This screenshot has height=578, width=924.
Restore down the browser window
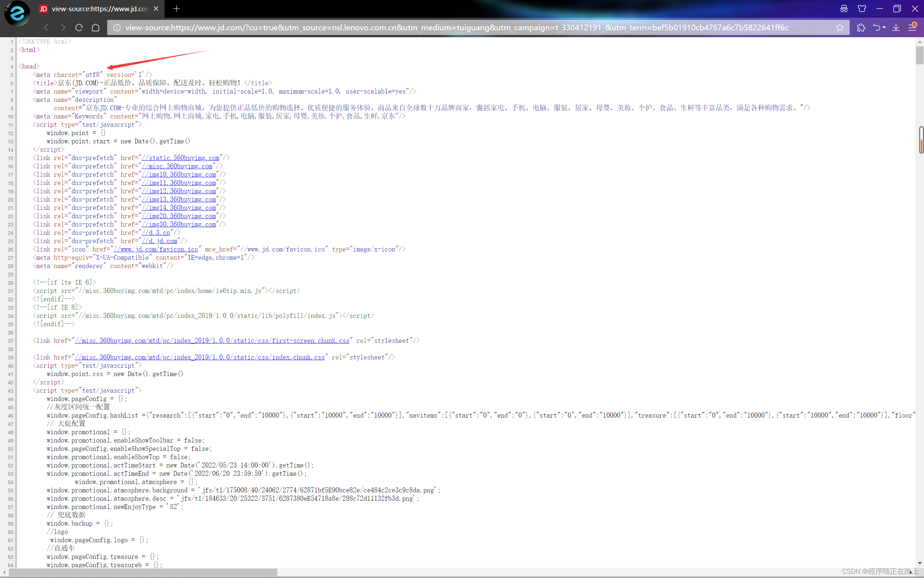pyautogui.click(x=897, y=8)
